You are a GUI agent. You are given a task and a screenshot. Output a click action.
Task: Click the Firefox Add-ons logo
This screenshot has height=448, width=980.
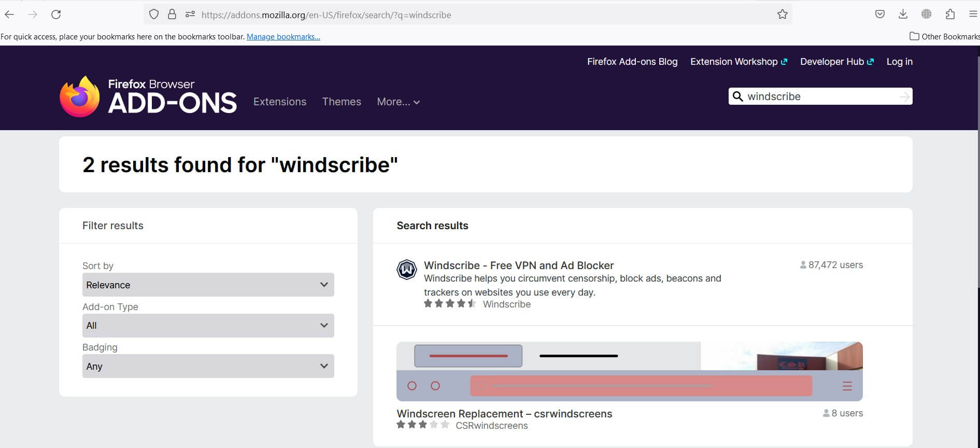point(148,96)
